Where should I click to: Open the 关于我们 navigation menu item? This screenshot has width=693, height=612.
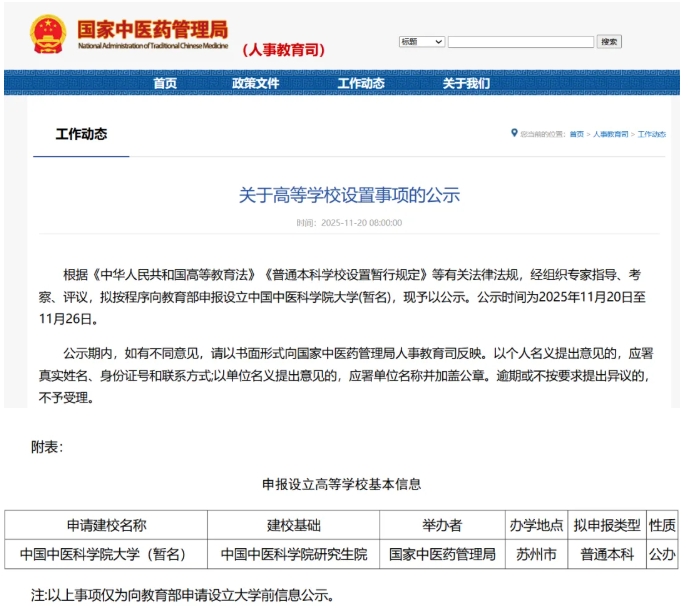click(x=466, y=83)
